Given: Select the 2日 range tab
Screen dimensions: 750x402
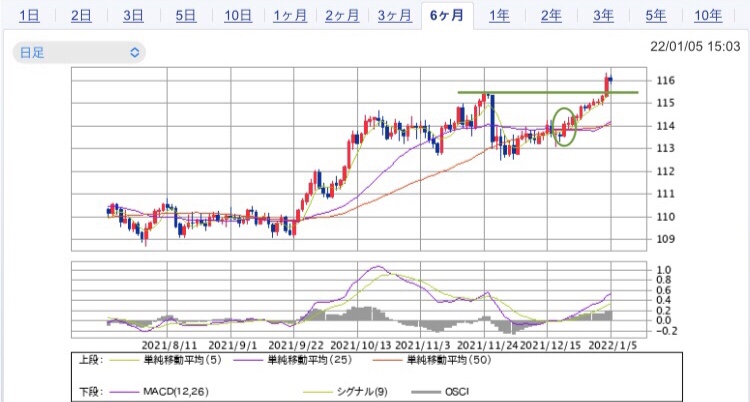Looking at the screenshot, I should point(81,16).
